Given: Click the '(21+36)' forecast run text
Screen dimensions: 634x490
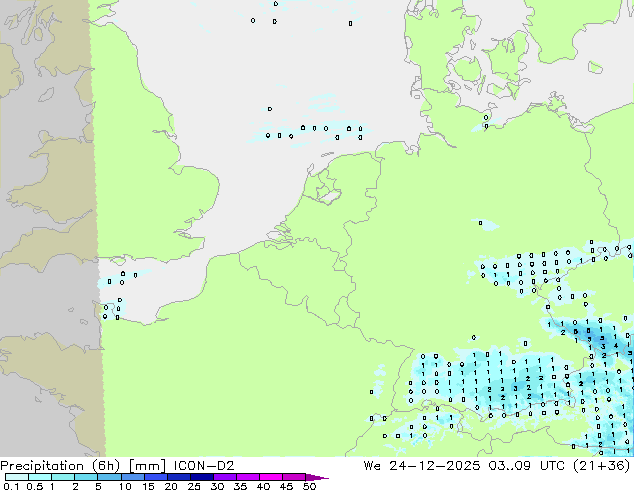Looking at the screenshot, I should [602, 466].
